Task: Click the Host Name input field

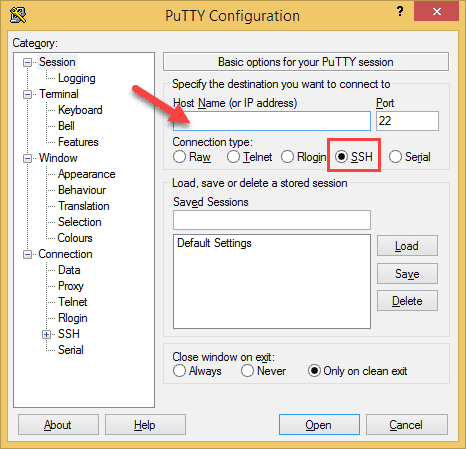Action: tap(272, 121)
